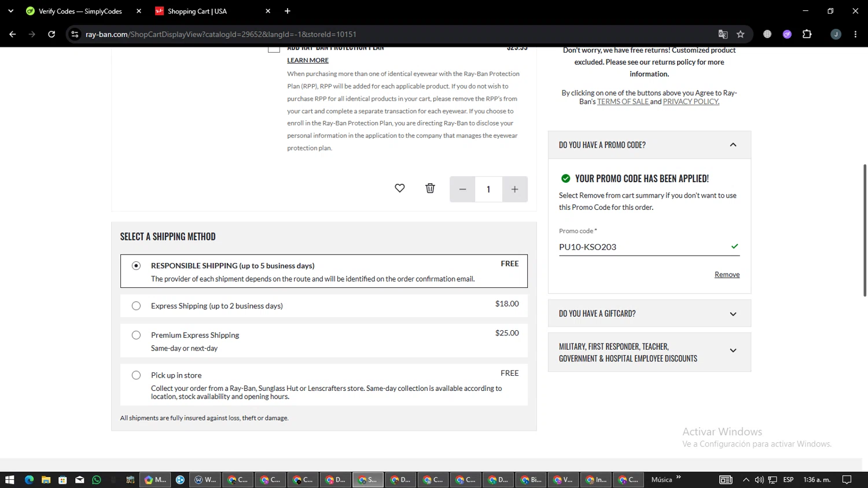This screenshot has height=488, width=868.
Task: Open the Extensions puzzle menu
Action: click(807, 34)
